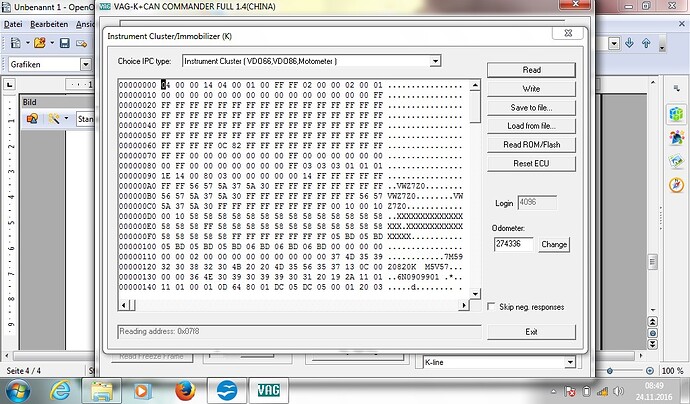Click the blue up arrow icon in OpenOffice toolbar
Image resolution: width=690 pixels, height=404 pixels.
click(x=646, y=43)
